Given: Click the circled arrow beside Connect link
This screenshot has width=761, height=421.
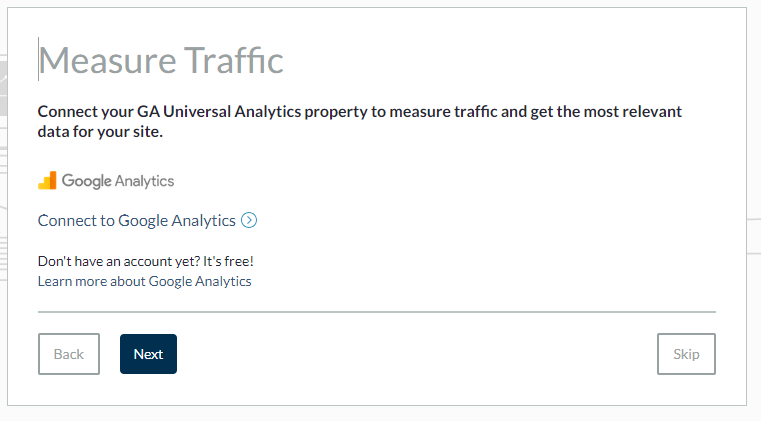Looking at the screenshot, I should tap(249, 220).
